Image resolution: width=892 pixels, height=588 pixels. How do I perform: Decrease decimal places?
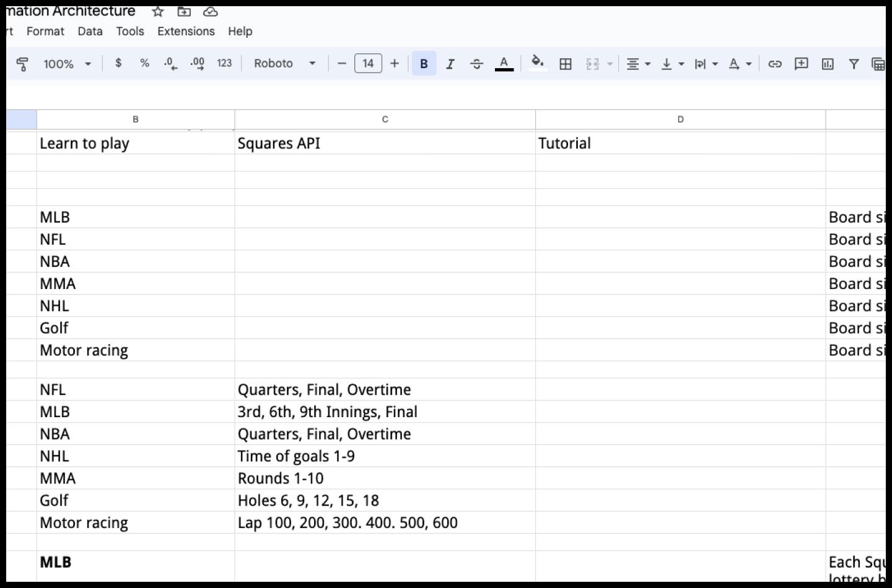pyautogui.click(x=170, y=63)
